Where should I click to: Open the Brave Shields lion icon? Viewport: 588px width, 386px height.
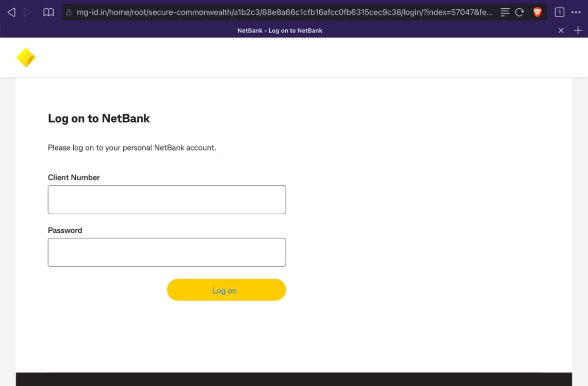(537, 11)
